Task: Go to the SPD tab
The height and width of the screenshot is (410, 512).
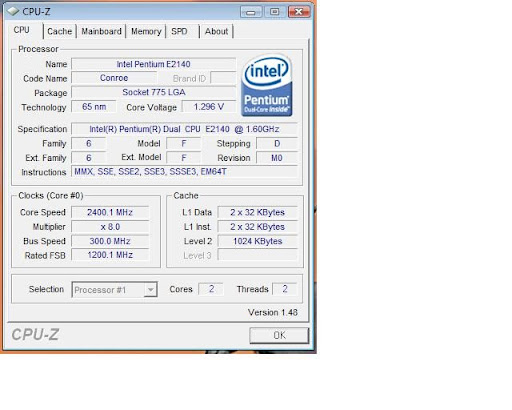Action: click(x=179, y=31)
